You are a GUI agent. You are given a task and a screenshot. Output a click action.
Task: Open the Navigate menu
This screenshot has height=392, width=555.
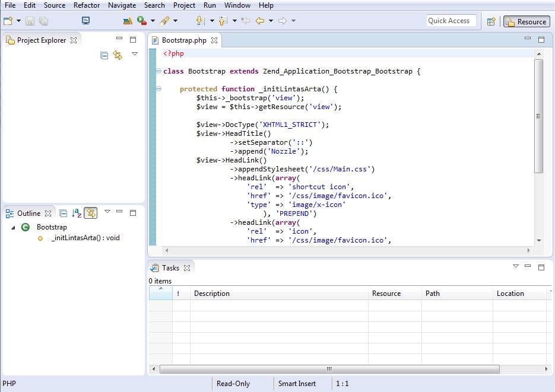[x=122, y=5]
